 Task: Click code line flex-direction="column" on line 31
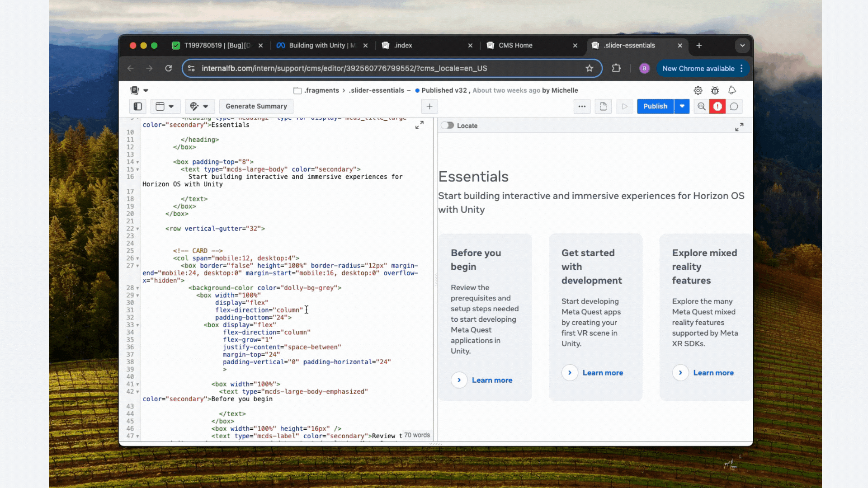[259, 310]
